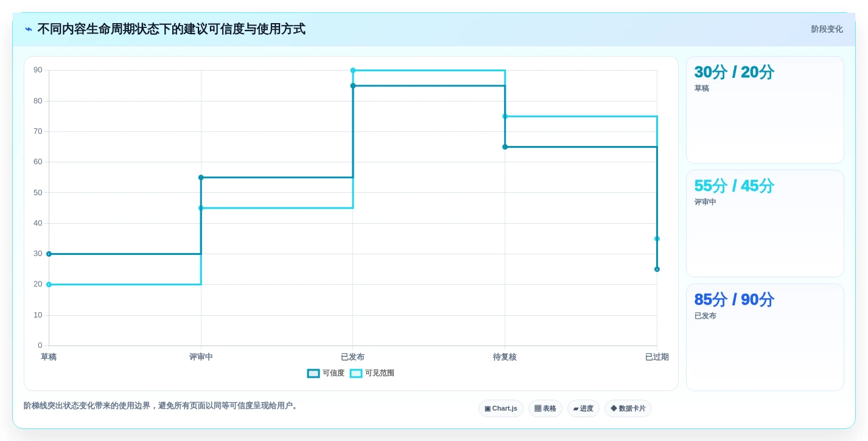The width and height of the screenshot is (868, 441).
Task: Click the 可见范围 data point at 已发布 (90)
Action: (x=353, y=71)
